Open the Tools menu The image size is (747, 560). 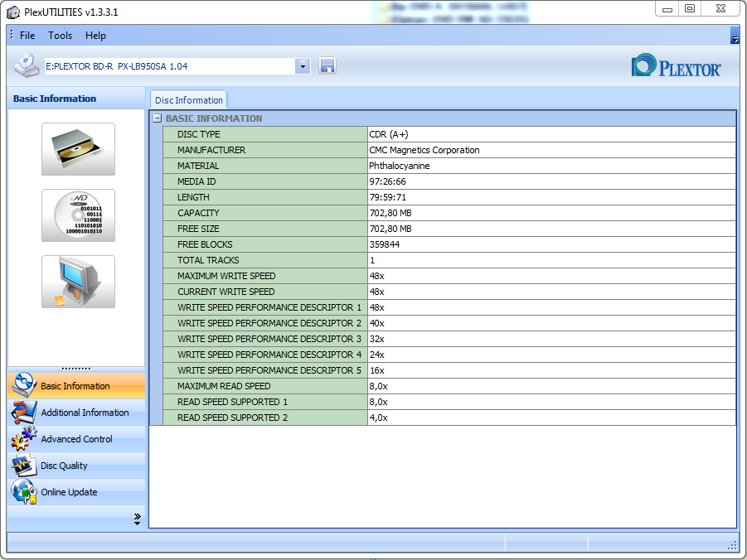(60, 36)
